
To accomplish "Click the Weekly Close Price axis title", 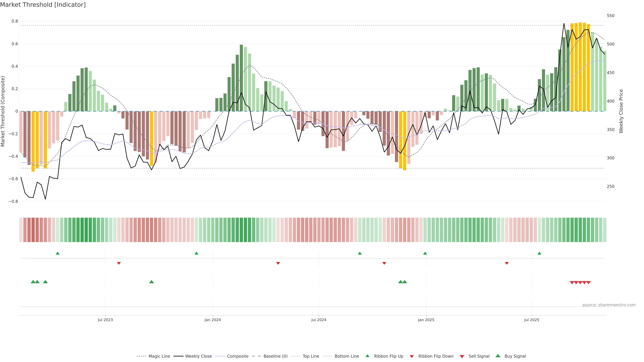I will (x=621, y=111).
